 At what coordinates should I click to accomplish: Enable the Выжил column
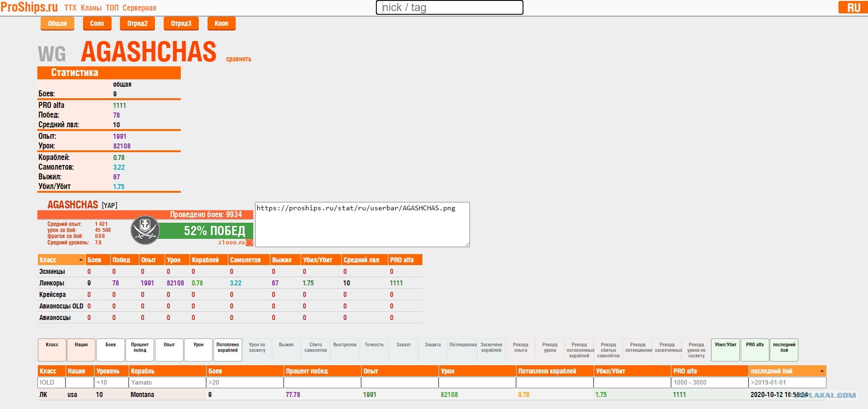286,350
